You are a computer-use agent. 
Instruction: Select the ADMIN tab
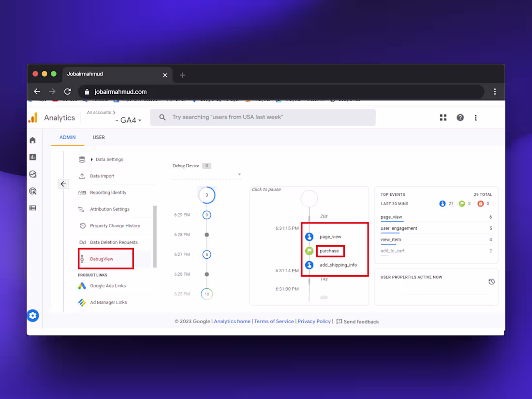67,137
